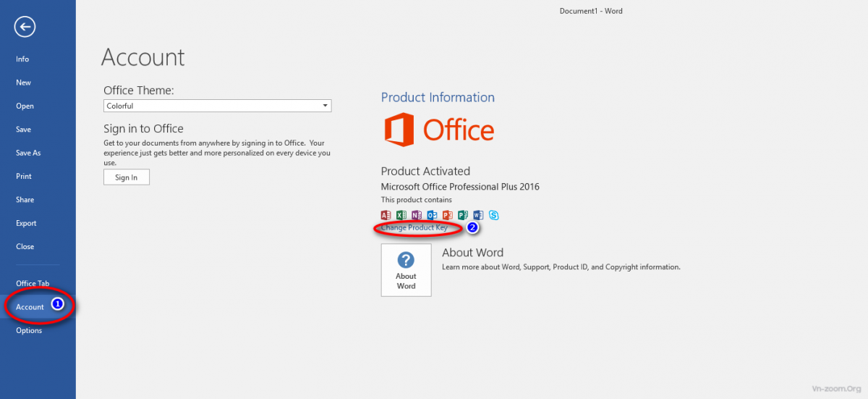The image size is (868, 399).
Task: Click the green Excel product icon
Action: [x=401, y=215]
